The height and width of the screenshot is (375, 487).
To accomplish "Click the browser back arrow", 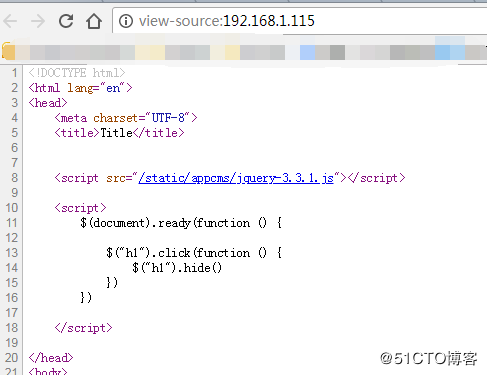I will click(10, 21).
